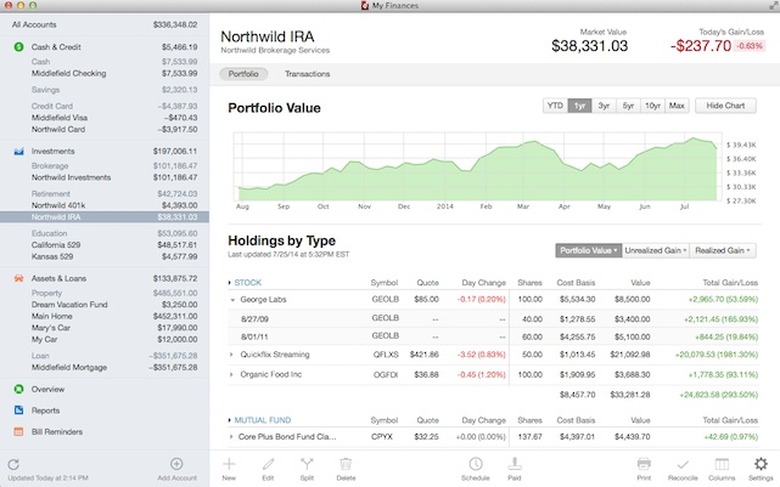The height and width of the screenshot is (487, 780).
Task: Click the Edit pencil icon
Action: point(268,464)
